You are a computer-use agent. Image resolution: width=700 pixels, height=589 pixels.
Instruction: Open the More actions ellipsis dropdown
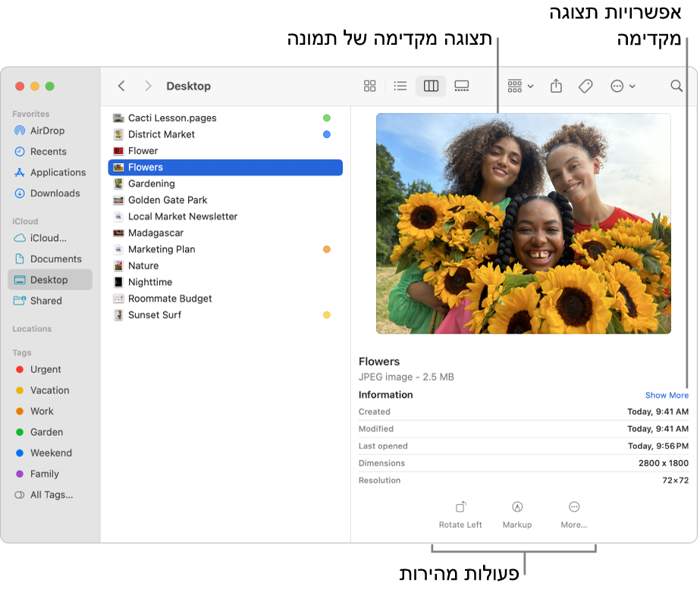(623, 86)
